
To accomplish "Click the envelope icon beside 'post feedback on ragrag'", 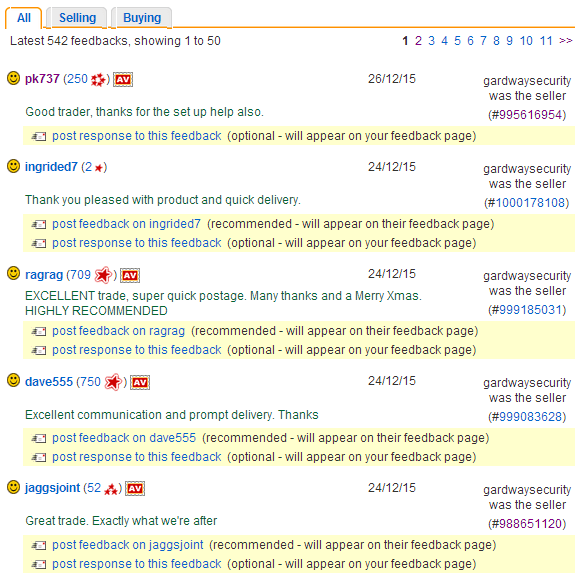I will point(39,331).
